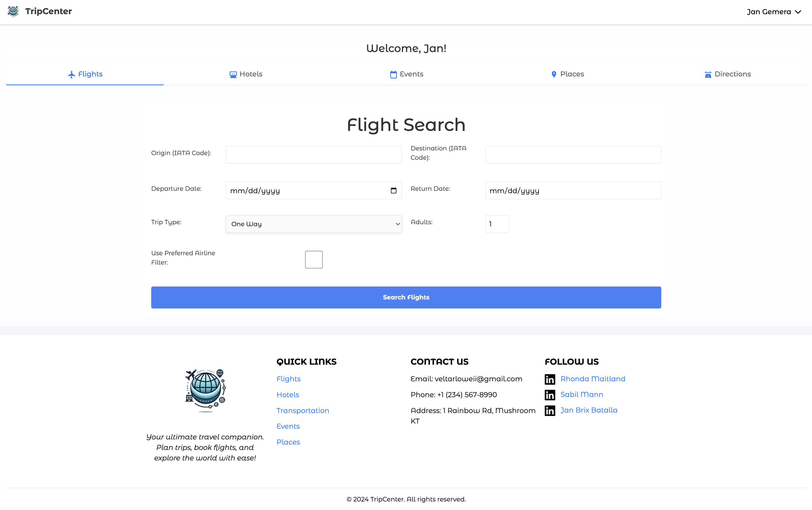Select the airplane icon on the Flights tab
This screenshot has height=510, width=812.
coord(72,74)
